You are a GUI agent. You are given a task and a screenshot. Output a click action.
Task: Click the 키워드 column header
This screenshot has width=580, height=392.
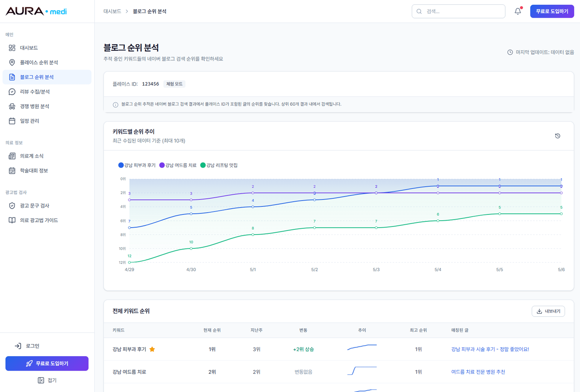118,330
